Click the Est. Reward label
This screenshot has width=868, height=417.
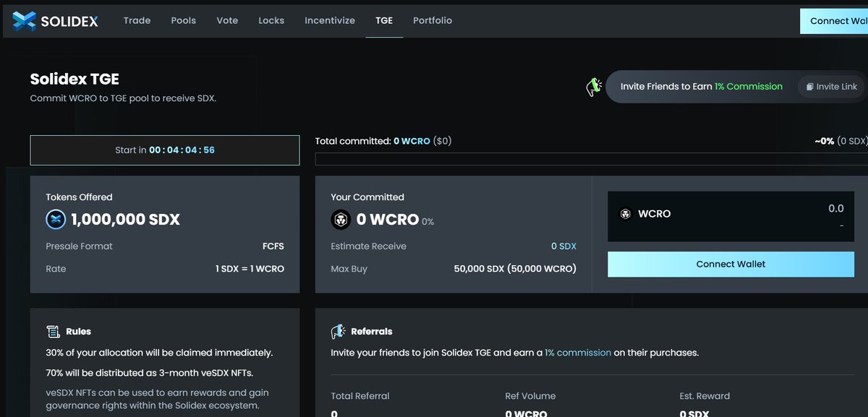pyautogui.click(x=705, y=396)
